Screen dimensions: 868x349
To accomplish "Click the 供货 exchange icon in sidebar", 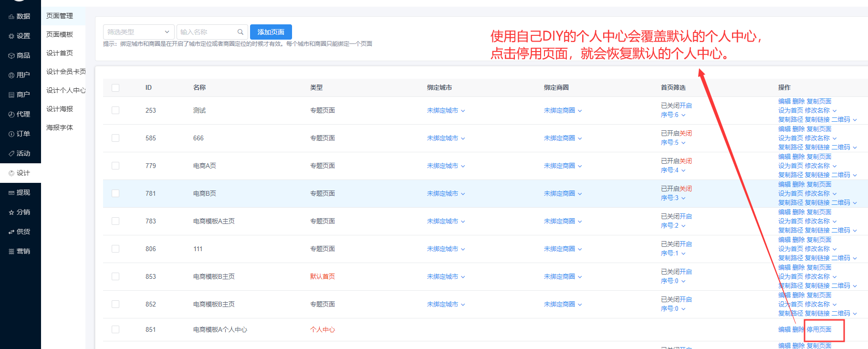I will [11, 232].
